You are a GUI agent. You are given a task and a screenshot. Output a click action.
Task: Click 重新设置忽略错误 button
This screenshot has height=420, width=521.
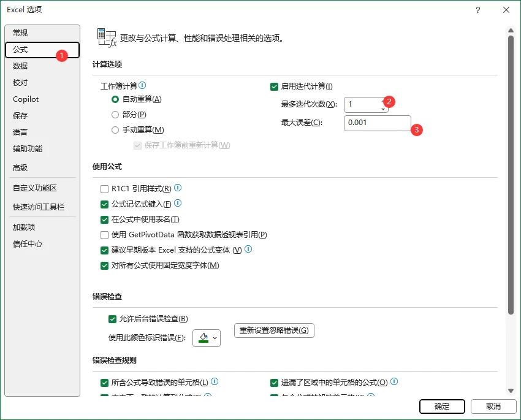pyautogui.click(x=274, y=330)
